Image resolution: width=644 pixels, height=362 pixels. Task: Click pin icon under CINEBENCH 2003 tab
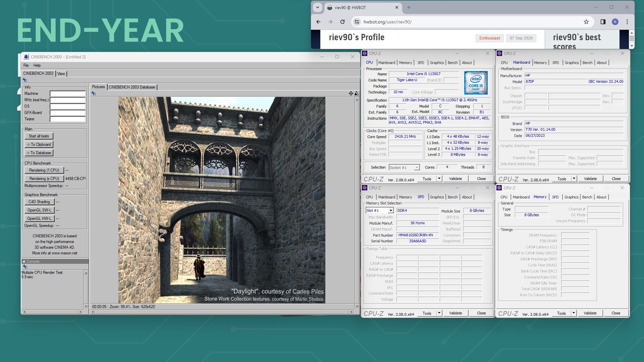tap(25, 80)
